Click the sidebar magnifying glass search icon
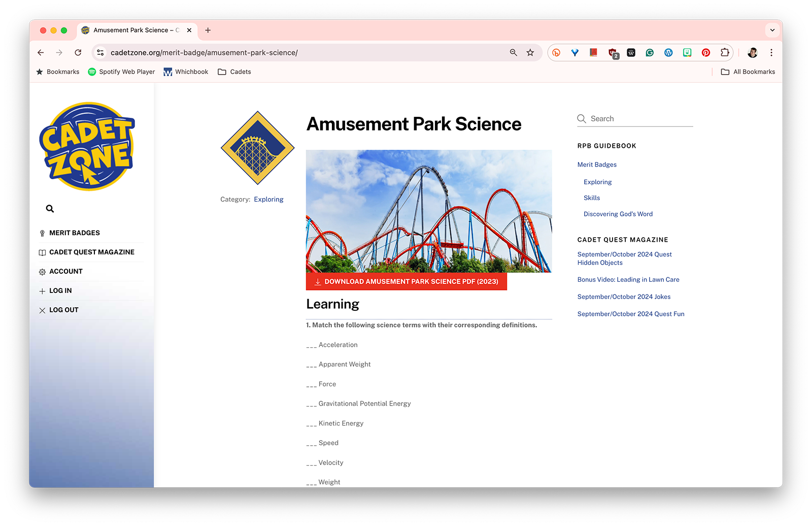 pyautogui.click(x=50, y=209)
